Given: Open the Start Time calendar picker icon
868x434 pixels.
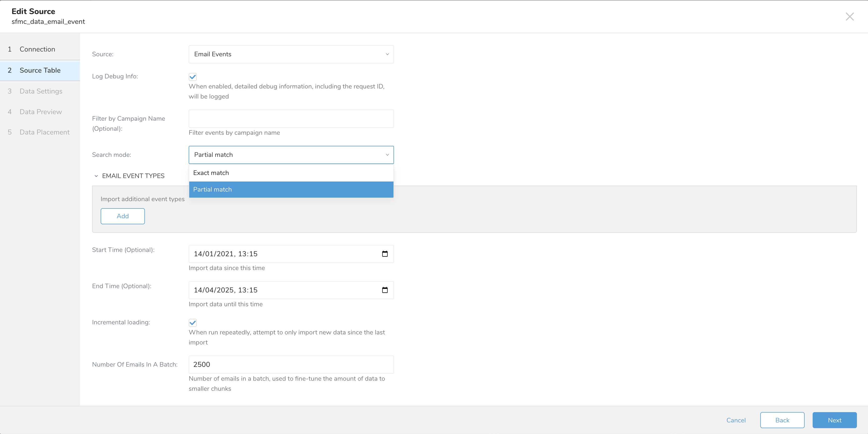Looking at the screenshot, I should [x=385, y=254].
